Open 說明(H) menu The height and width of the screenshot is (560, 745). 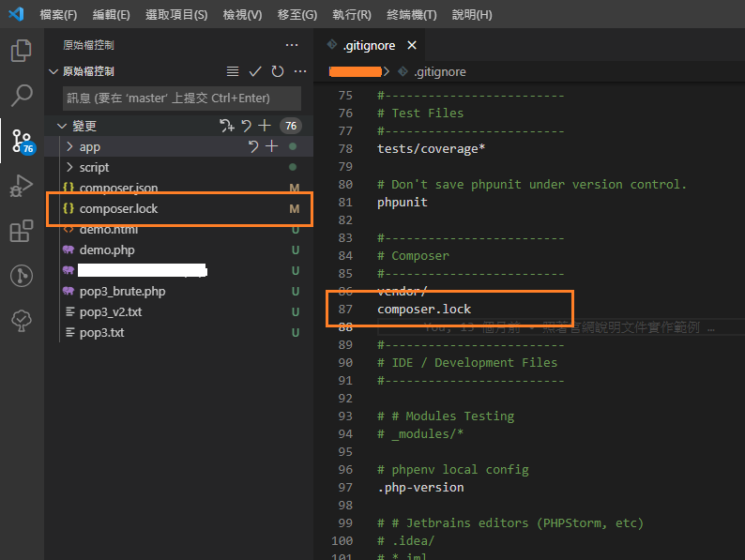(x=472, y=14)
